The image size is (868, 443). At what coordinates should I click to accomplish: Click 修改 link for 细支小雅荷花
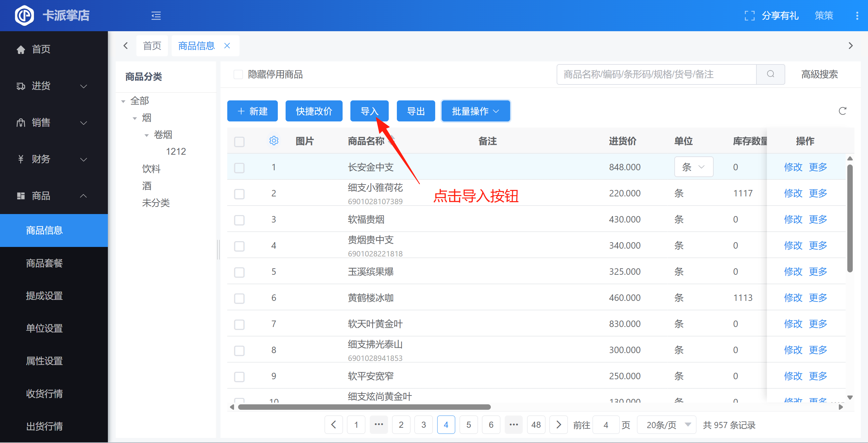click(x=793, y=193)
